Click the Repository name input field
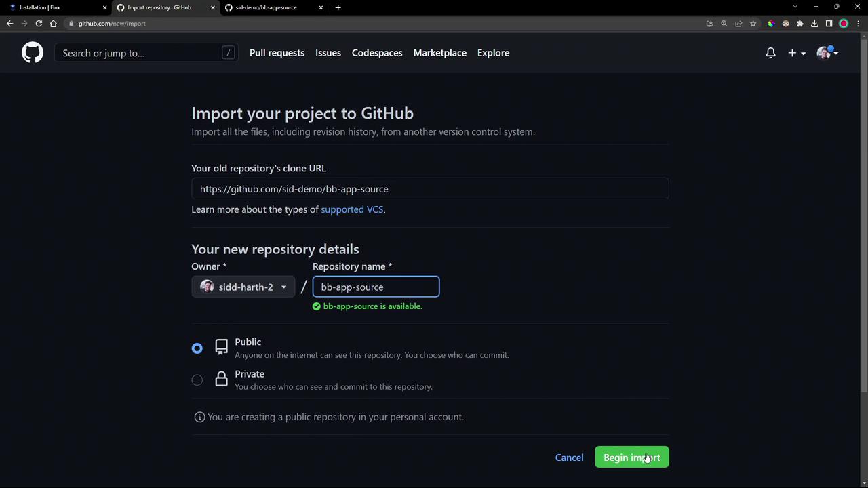Screen dimensions: 868x488 [376, 287]
